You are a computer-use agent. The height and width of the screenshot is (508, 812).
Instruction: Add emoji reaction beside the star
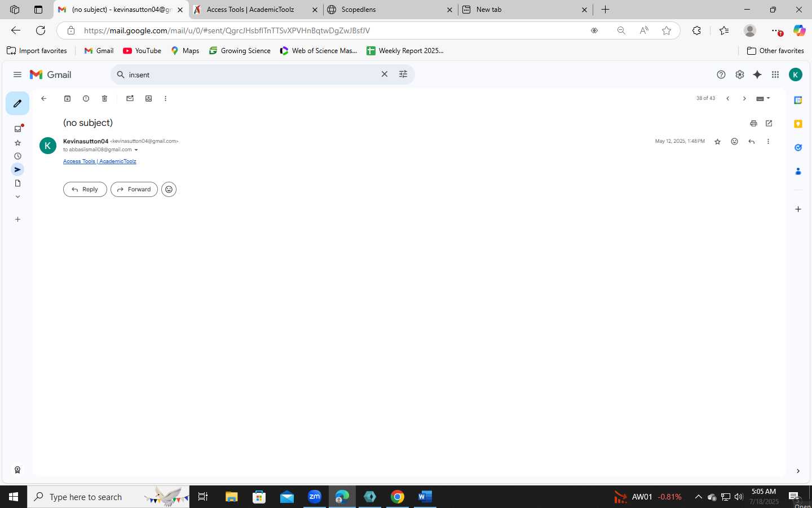734,142
